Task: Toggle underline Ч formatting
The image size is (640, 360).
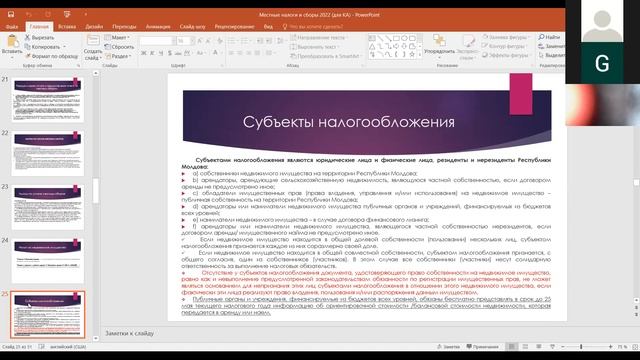Action: click(161, 53)
